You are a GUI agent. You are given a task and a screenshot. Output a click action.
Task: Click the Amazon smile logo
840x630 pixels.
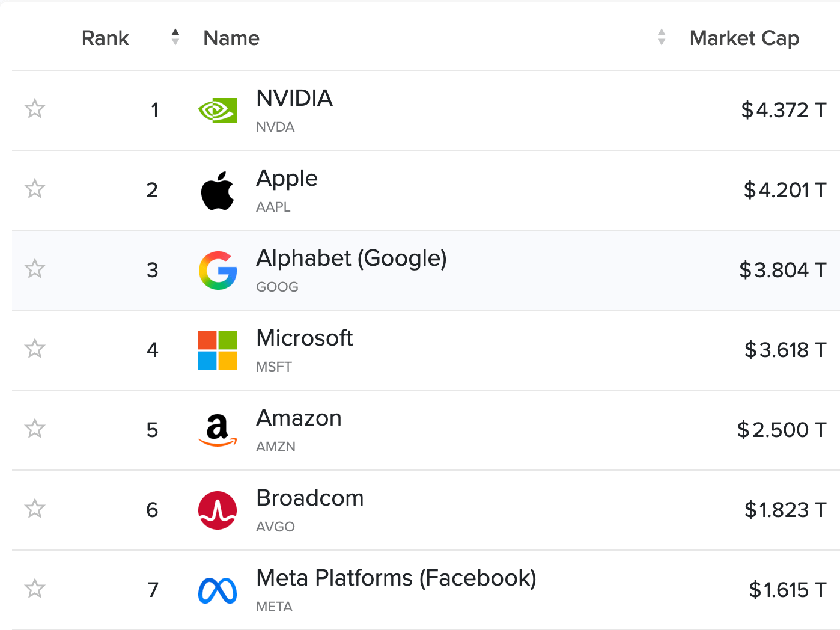[218, 430]
